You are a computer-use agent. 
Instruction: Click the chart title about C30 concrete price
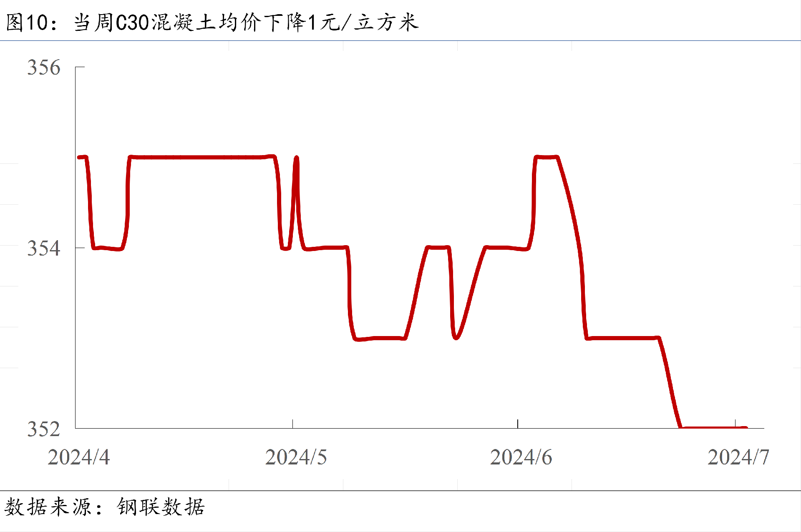click(212, 22)
